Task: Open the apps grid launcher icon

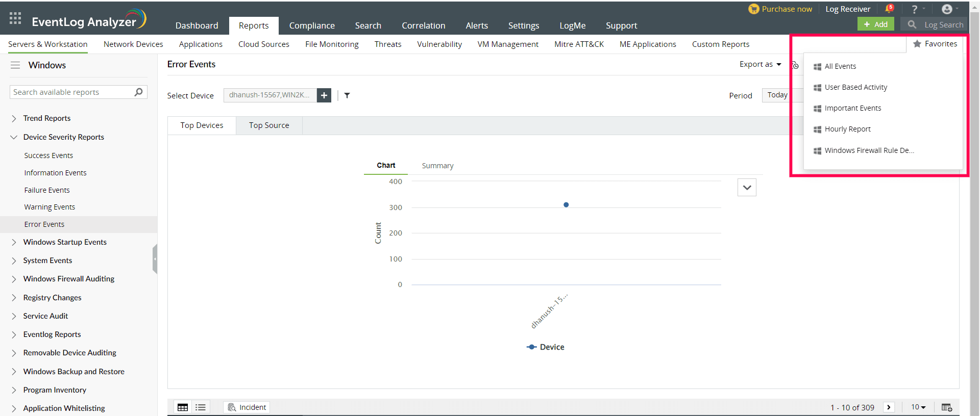Action: pyautogui.click(x=15, y=18)
